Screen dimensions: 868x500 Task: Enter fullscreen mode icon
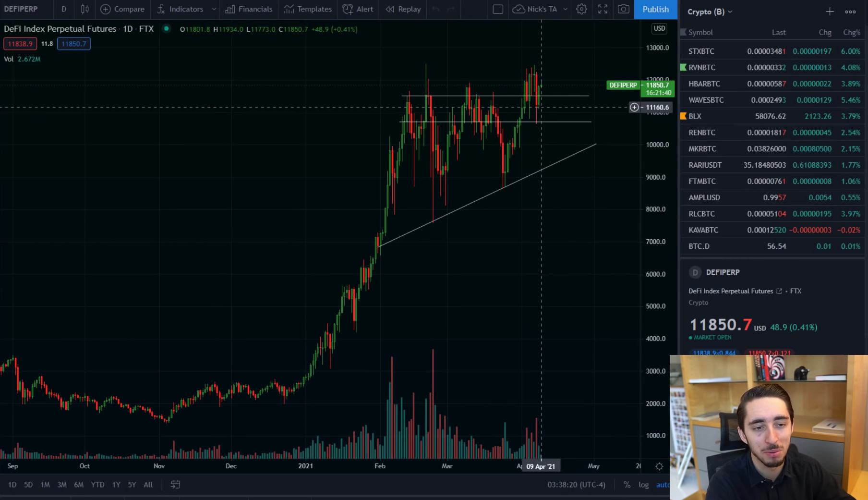click(603, 9)
